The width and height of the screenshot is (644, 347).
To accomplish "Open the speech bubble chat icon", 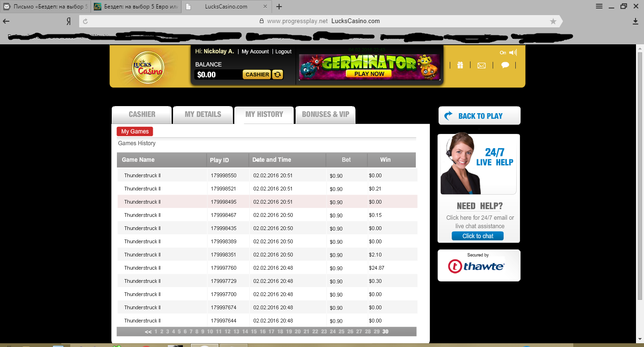I will pos(505,65).
